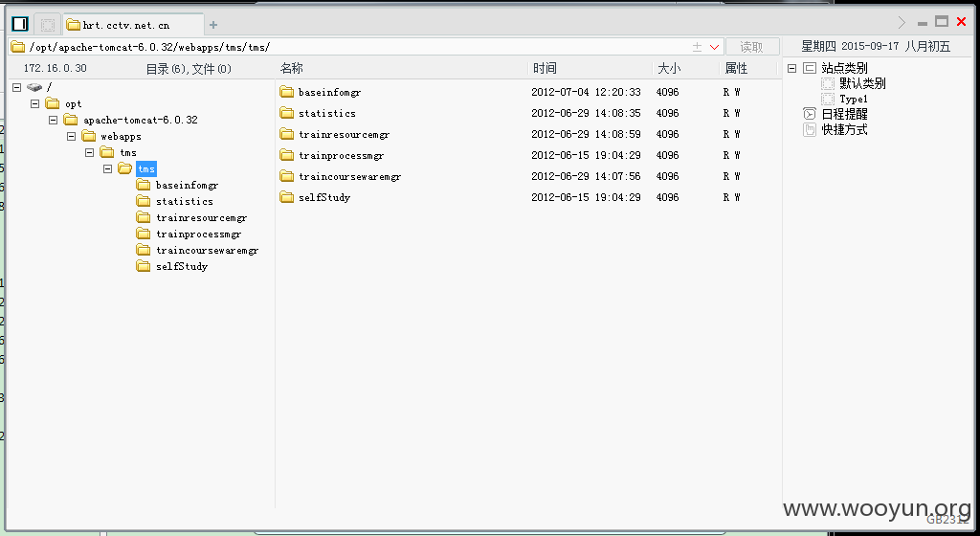Click baseinfomgr folder icon in file list
The height and width of the screenshot is (536, 980).
287,92
